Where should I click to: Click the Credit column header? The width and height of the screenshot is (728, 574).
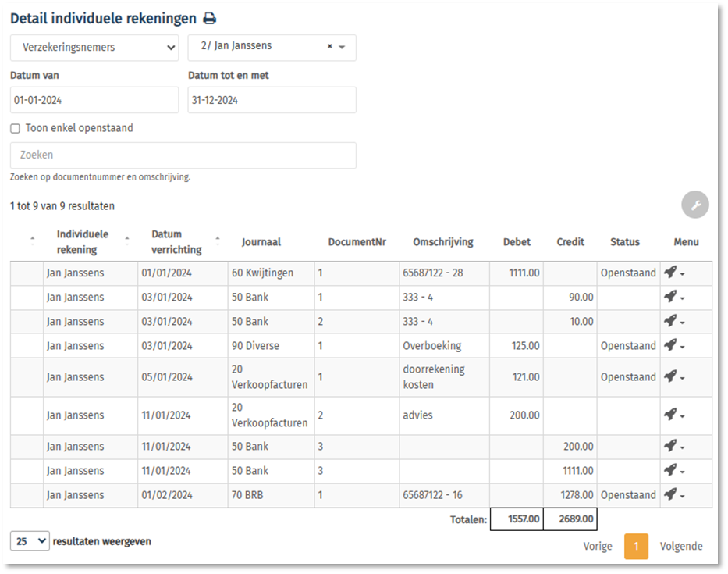pos(570,242)
